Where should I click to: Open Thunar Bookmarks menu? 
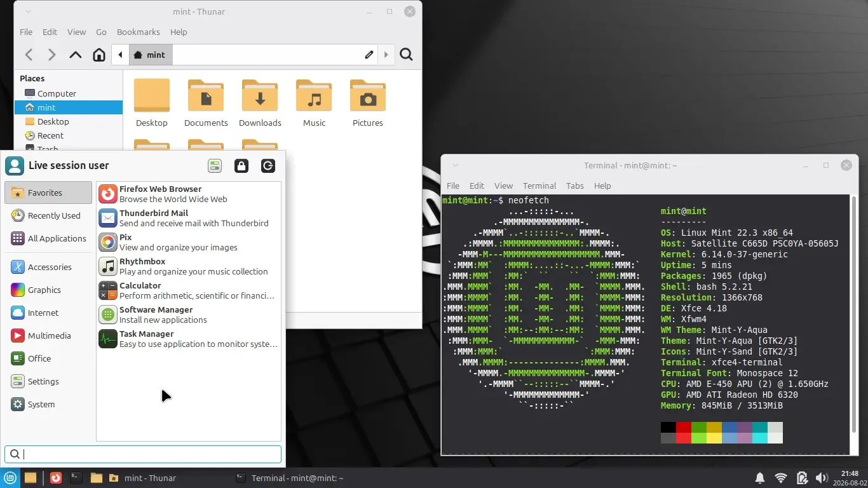coord(138,32)
